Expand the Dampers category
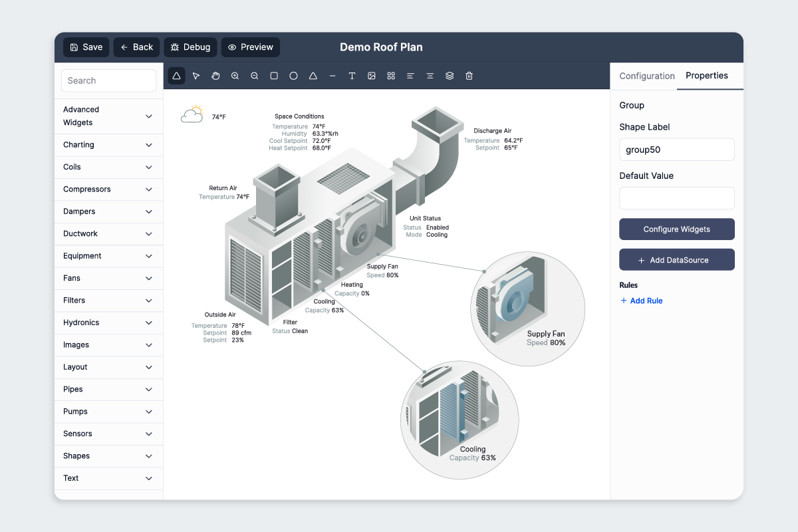The width and height of the screenshot is (798, 532). click(x=108, y=211)
